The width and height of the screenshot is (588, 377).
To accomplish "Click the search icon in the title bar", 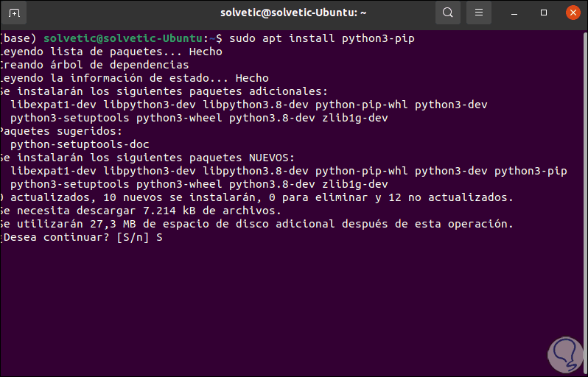I will (x=447, y=13).
